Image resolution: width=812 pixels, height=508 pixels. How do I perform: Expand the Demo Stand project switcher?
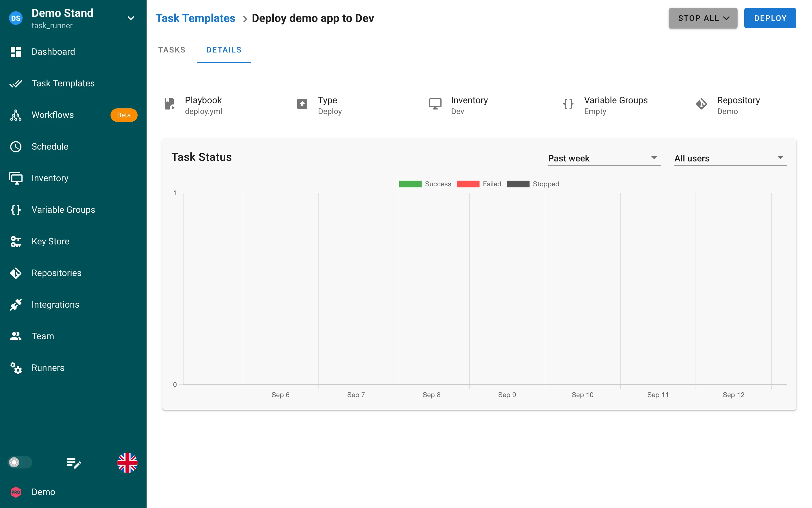[x=131, y=18]
